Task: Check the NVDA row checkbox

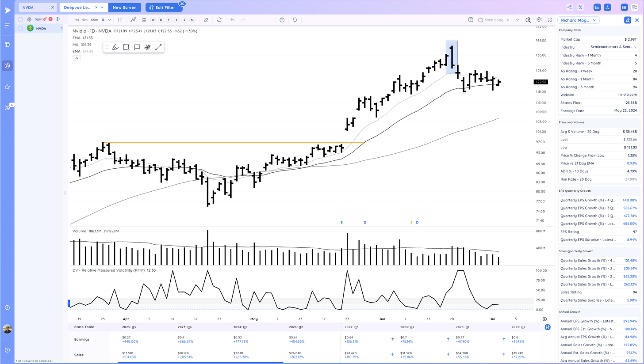Action: click(x=21, y=28)
